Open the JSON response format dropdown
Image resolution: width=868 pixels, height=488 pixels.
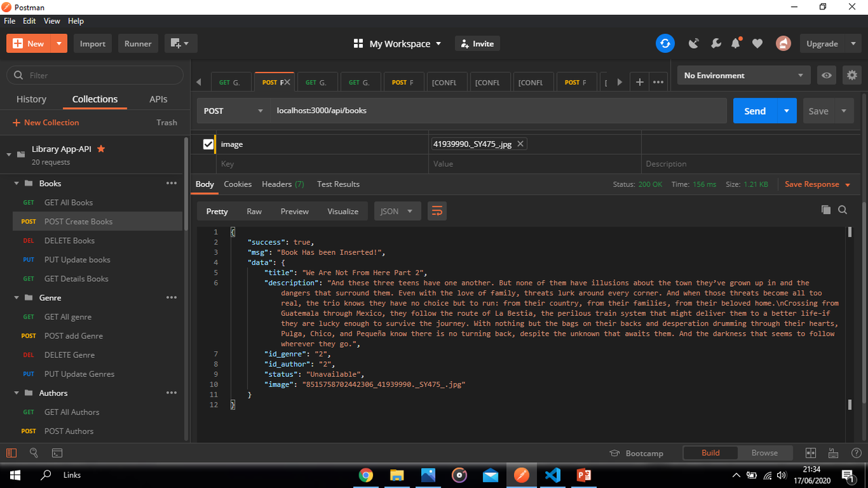(397, 211)
